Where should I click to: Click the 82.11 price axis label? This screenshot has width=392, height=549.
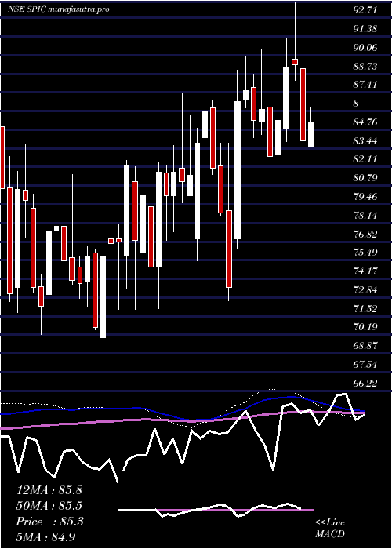(x=365, y=159)
